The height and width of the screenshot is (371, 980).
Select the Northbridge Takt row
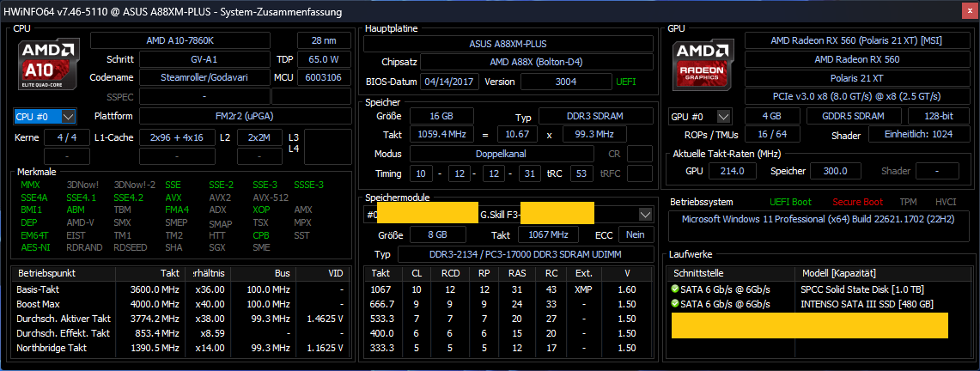coord(181,348)
